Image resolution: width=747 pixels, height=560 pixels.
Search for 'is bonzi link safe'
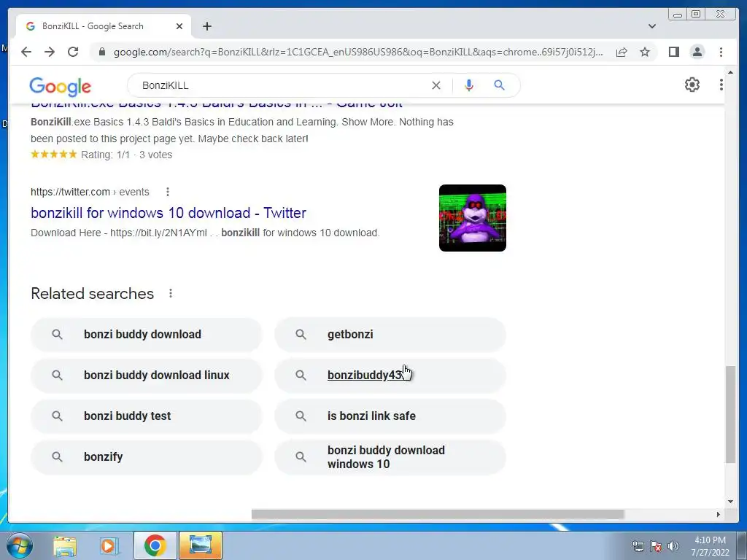[x=390, y=416]
